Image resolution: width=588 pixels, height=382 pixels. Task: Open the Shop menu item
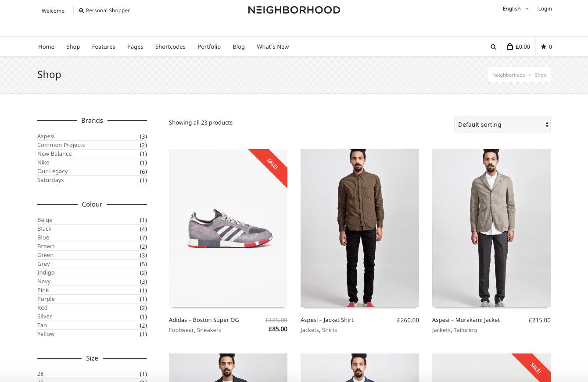pos(73,46)
